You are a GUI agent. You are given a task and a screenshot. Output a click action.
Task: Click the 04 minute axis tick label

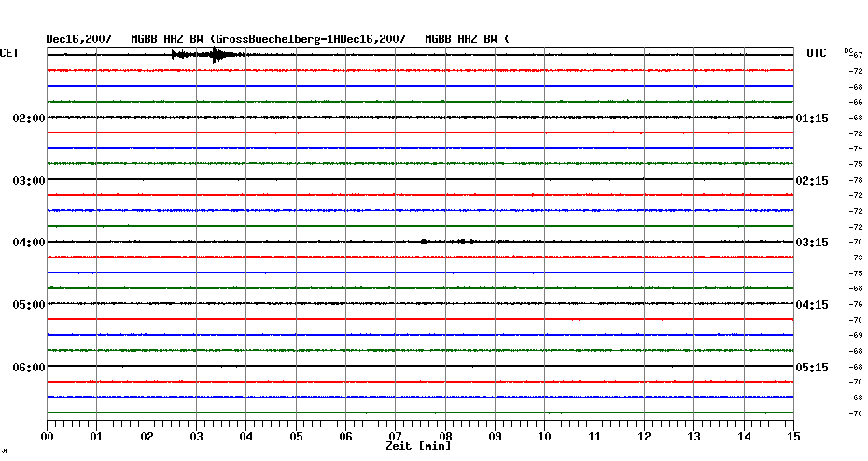click(246, 437)
